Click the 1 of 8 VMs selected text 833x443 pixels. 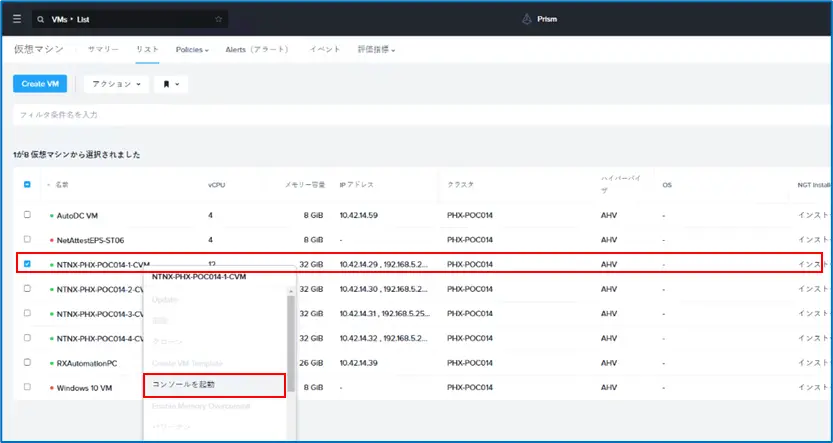tap(76, 155)
